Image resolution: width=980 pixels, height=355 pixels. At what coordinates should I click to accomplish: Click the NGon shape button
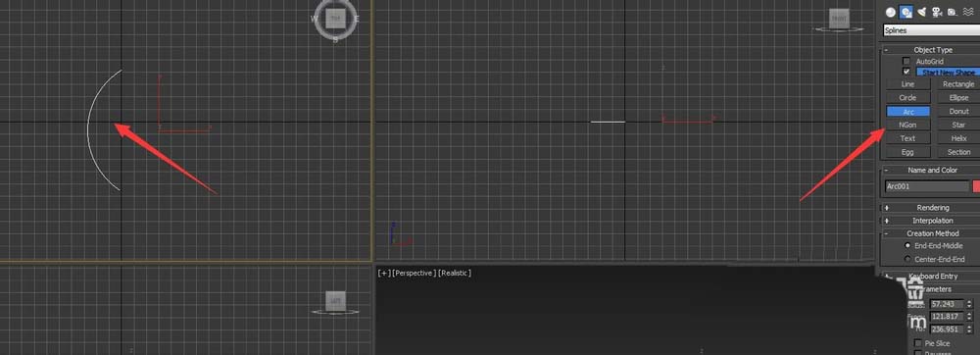[x=908, y=125]
